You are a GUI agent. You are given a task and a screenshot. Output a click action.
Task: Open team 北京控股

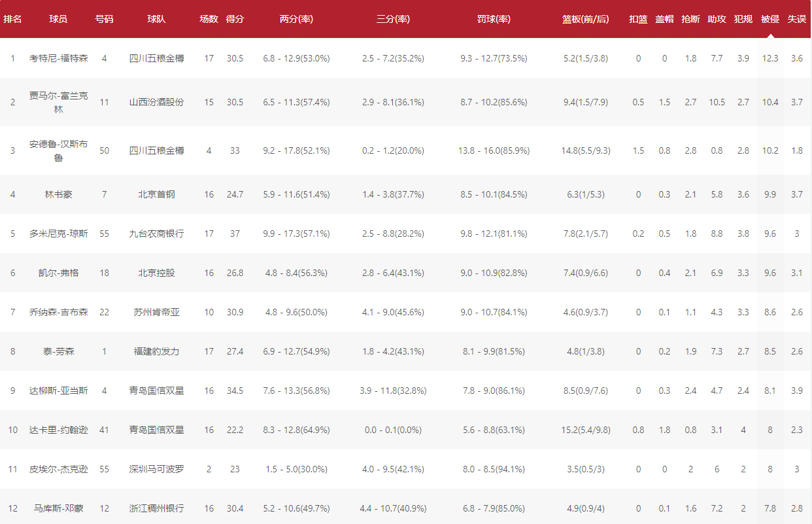[x=156, y=273]
